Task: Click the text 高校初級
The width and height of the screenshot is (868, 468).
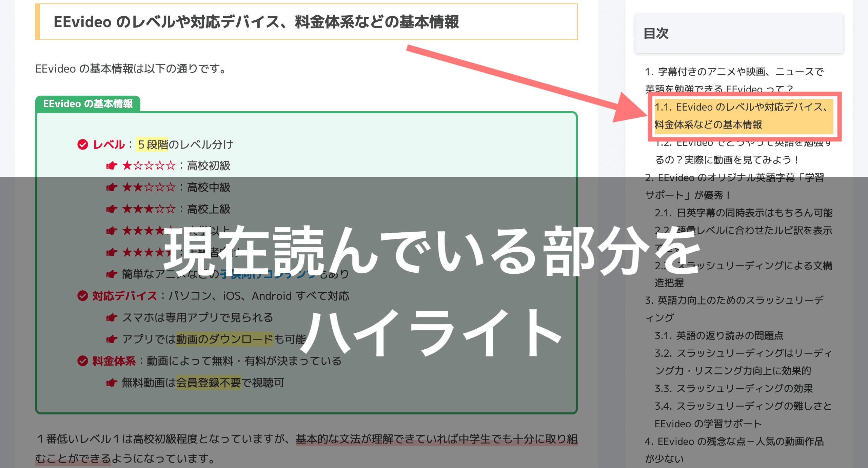Action: [x=209, y=166]
